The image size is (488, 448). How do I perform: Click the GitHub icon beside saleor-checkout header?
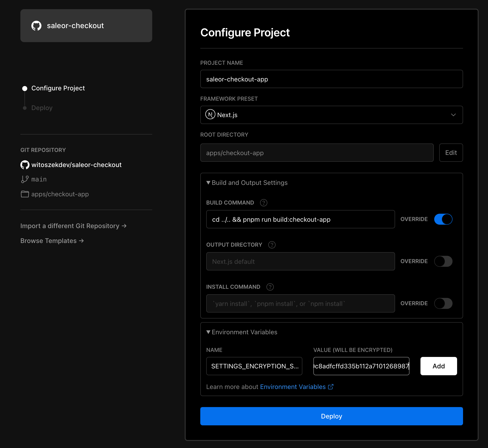coord(36,26)
